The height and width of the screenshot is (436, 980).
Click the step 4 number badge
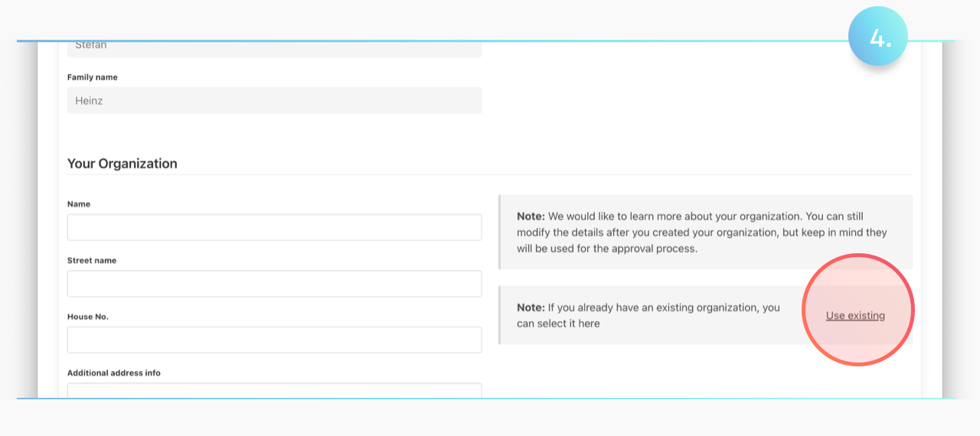coord(877,37)
